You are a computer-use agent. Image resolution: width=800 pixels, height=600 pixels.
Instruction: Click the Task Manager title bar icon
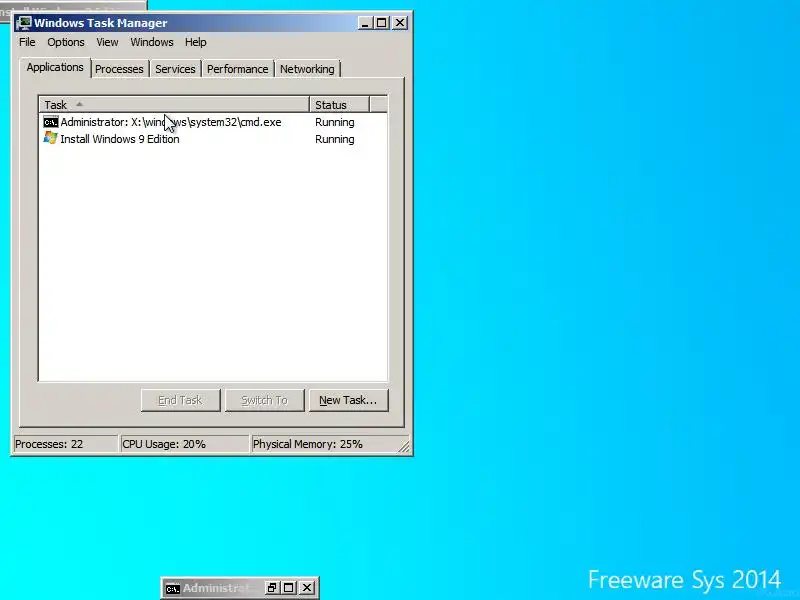23,23
